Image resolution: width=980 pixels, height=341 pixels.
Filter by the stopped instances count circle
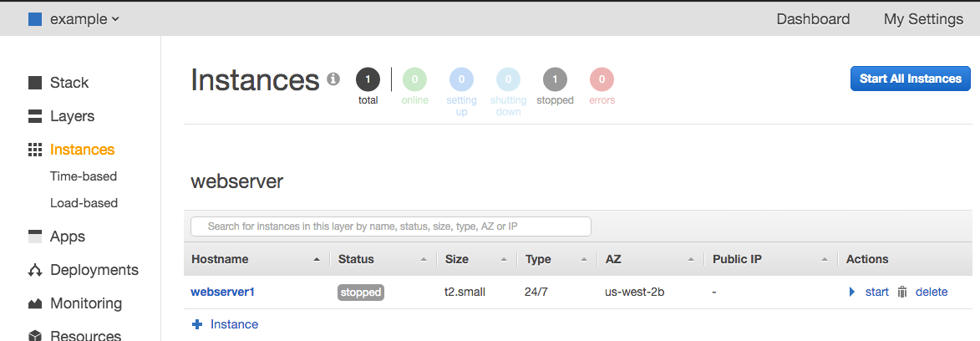click(555, 80)
